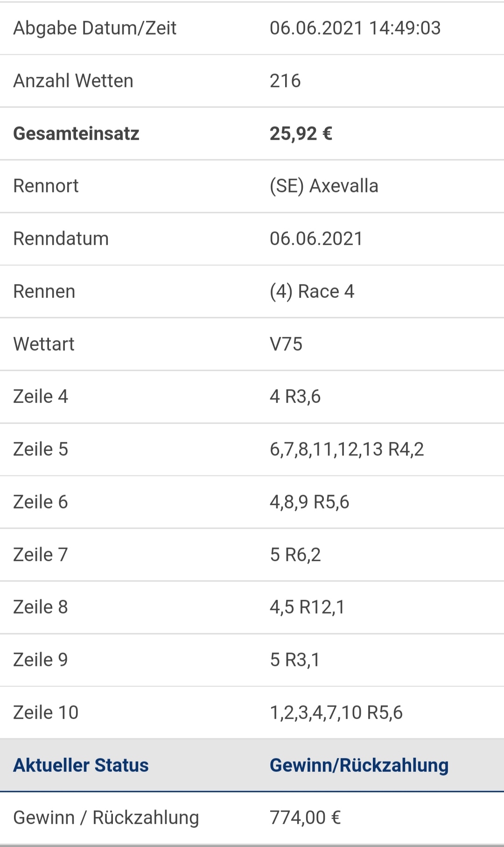Tap the Gesamteinsatz bold label
Screen dimensions: 504x847
pos(76,134)
